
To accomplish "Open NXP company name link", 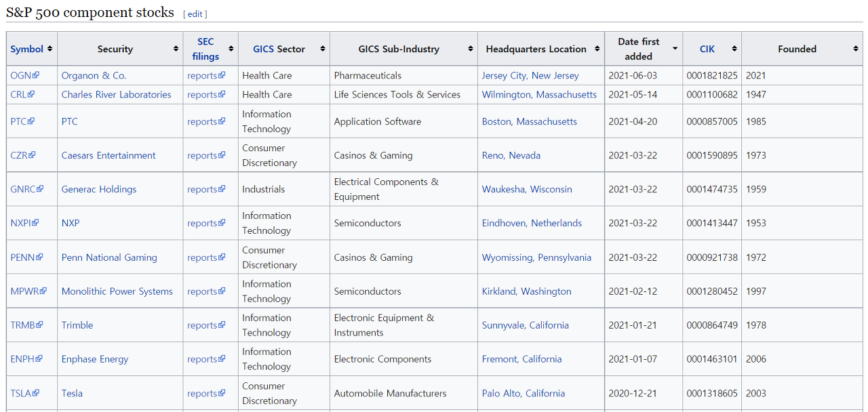I will (71, 223).
